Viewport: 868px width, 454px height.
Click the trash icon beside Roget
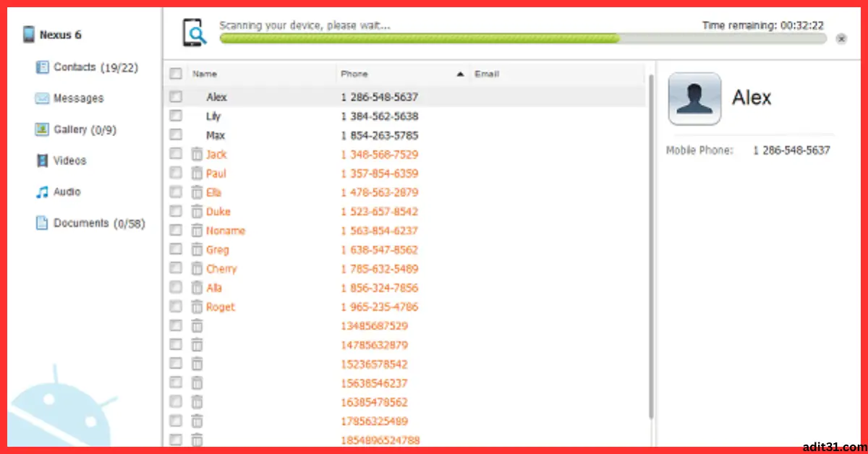(197, 307)
